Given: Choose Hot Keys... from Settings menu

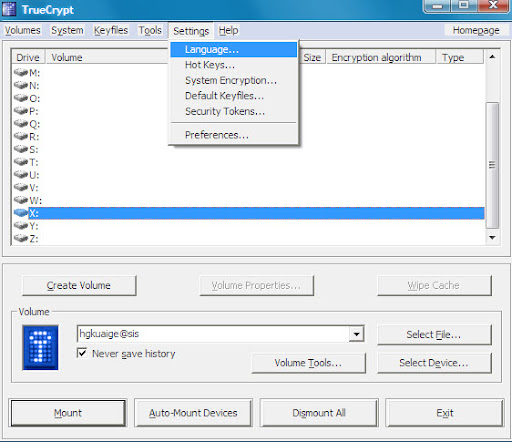Looking at the screenshot, I should (x=233, y=65).
